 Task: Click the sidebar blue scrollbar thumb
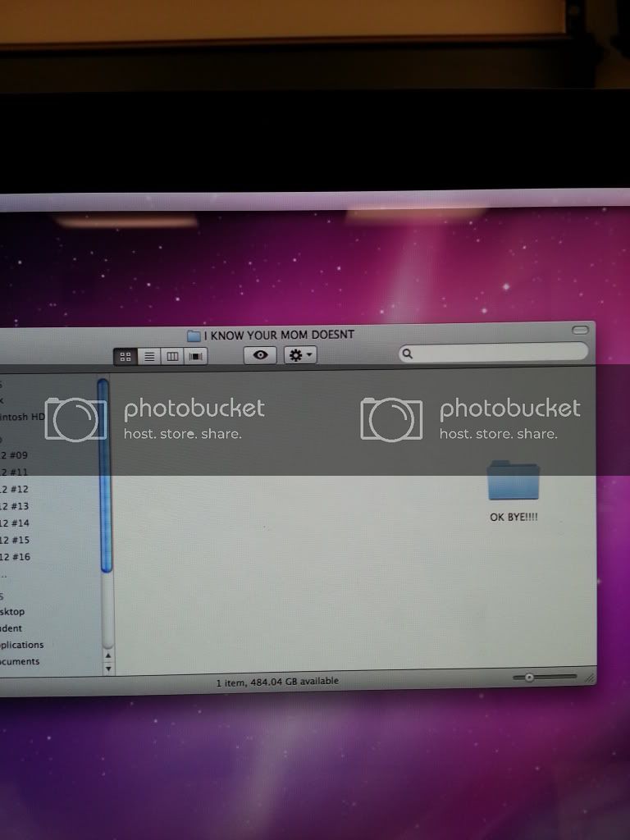[x=105, y=476]
